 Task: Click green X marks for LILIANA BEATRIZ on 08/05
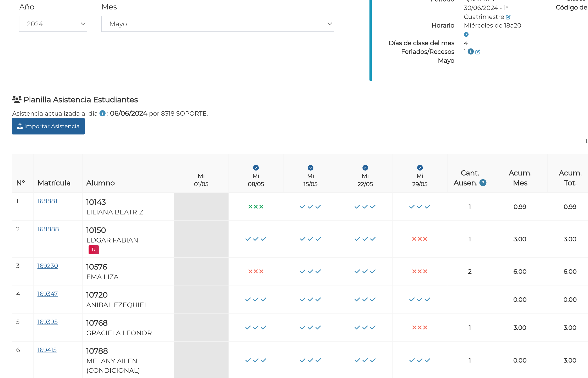(256, 207)
